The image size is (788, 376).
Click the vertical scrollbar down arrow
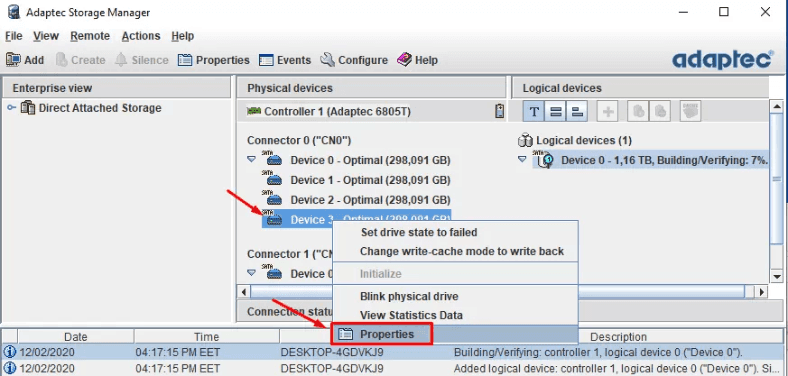click(777, 276)
